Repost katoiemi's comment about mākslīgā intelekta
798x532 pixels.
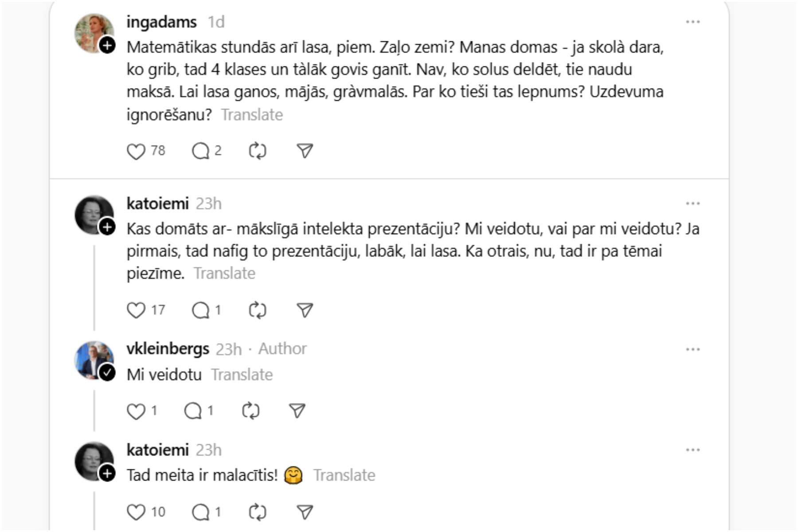point(257,310)
